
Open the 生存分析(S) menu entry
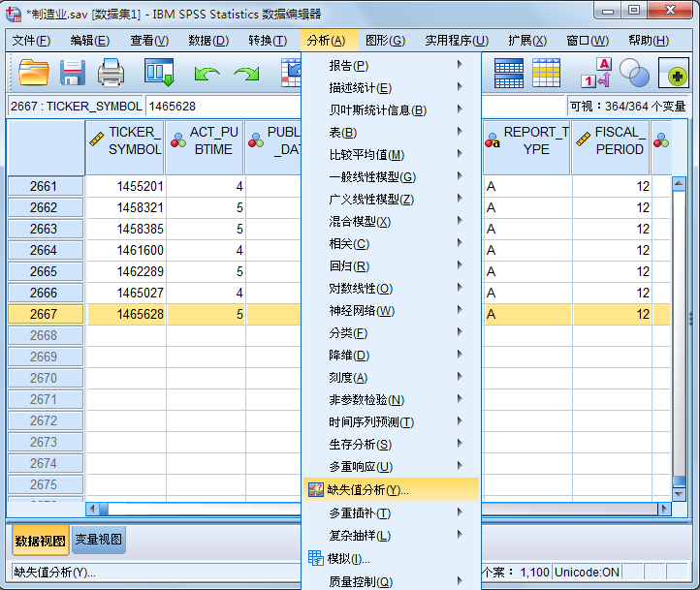(x=392, y=444)
